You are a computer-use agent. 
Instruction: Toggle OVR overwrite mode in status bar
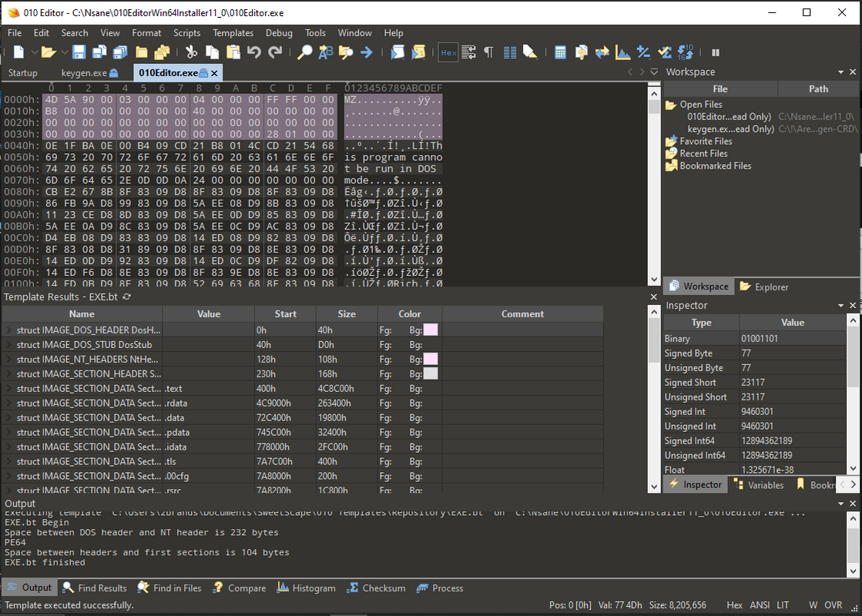[833, 606]
